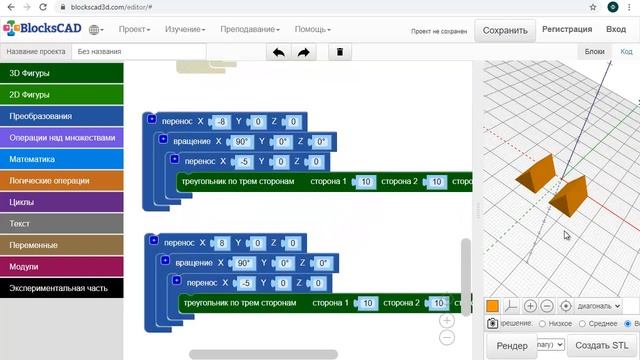
Task: Click the workspace horizontal scrollbar
Action: pos(263,354)
